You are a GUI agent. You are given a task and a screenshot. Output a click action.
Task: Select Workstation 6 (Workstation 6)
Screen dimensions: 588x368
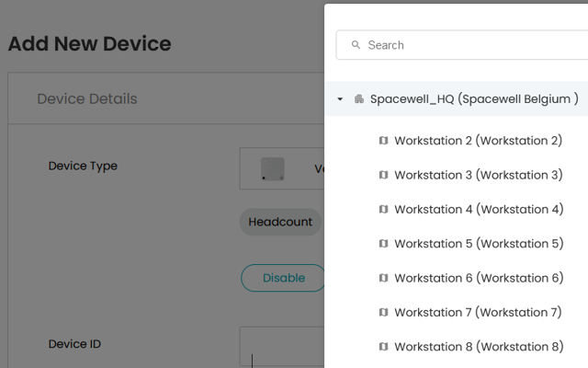pos(479,278)
